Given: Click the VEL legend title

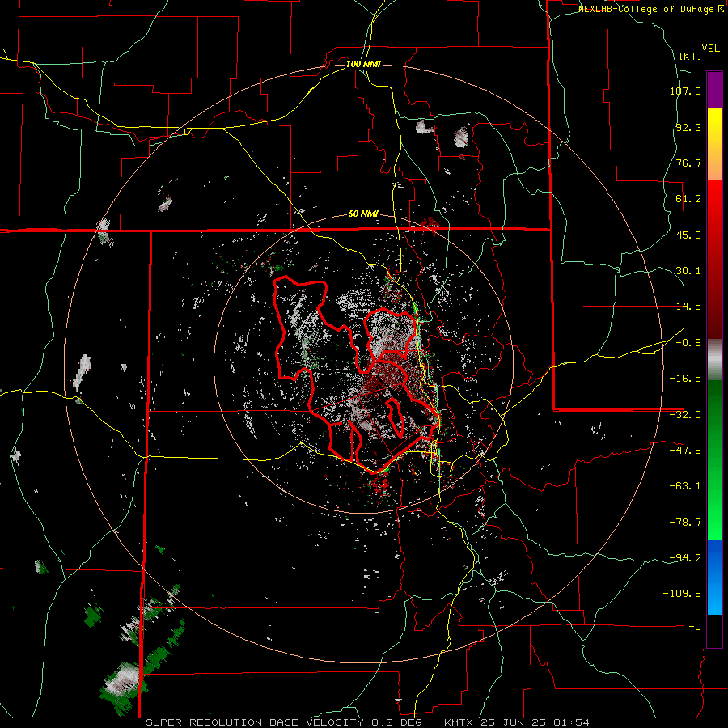Looking at the screenshot, I should 710,49.
